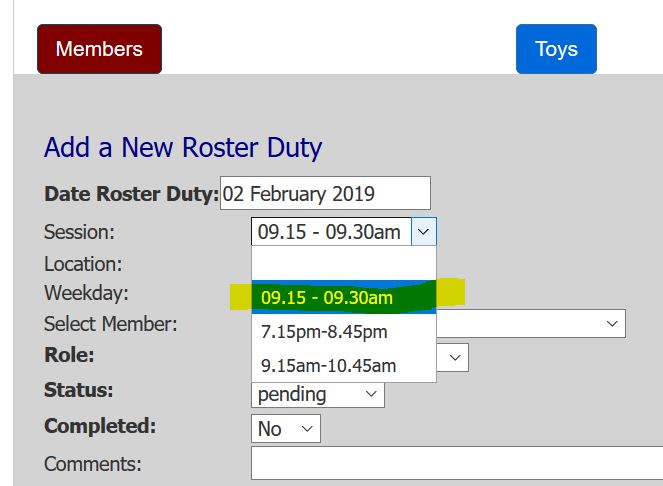Click the Completed field label

click(100, 426)
